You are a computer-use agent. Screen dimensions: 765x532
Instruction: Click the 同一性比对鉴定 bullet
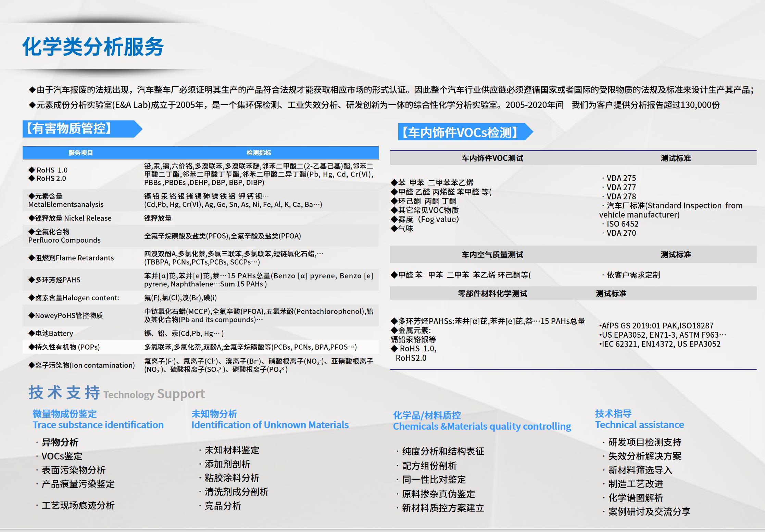click(x=431, y=480)
